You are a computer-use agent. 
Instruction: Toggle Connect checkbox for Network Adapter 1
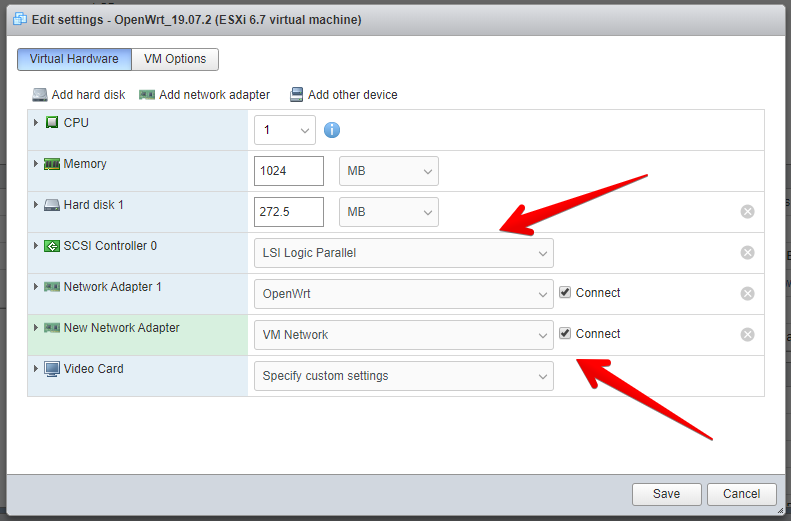pos(565,293)
